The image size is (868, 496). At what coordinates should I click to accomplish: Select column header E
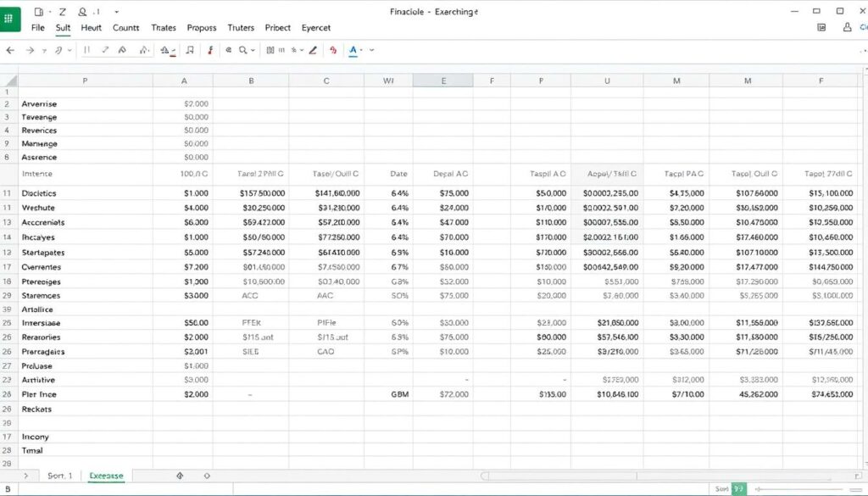coord(443,81)
